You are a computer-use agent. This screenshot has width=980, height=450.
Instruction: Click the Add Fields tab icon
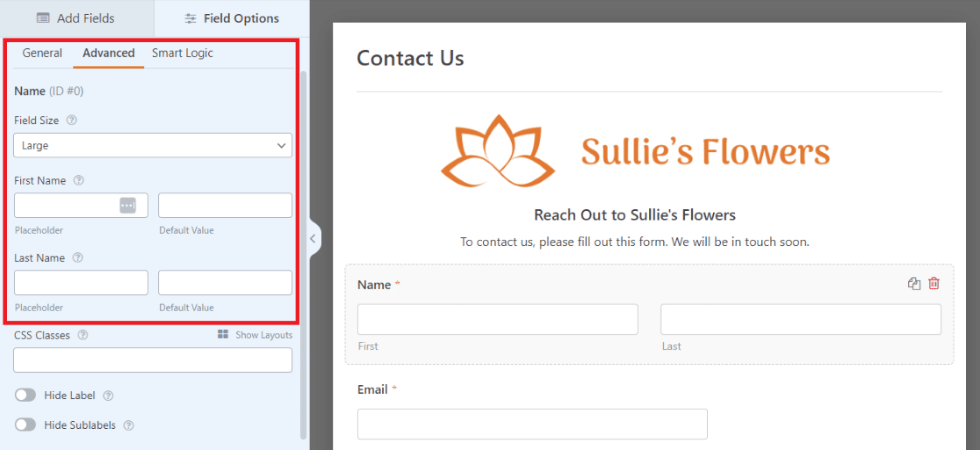43,18
